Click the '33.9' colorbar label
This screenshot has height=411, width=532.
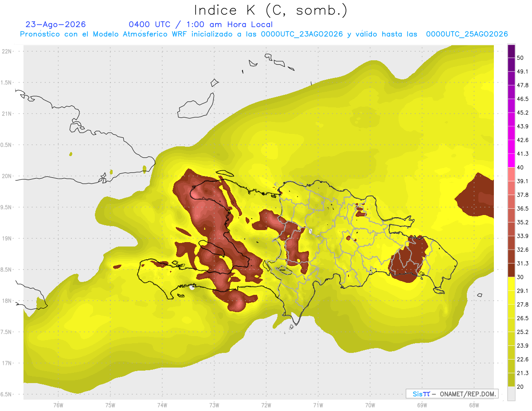coord(523,236)
